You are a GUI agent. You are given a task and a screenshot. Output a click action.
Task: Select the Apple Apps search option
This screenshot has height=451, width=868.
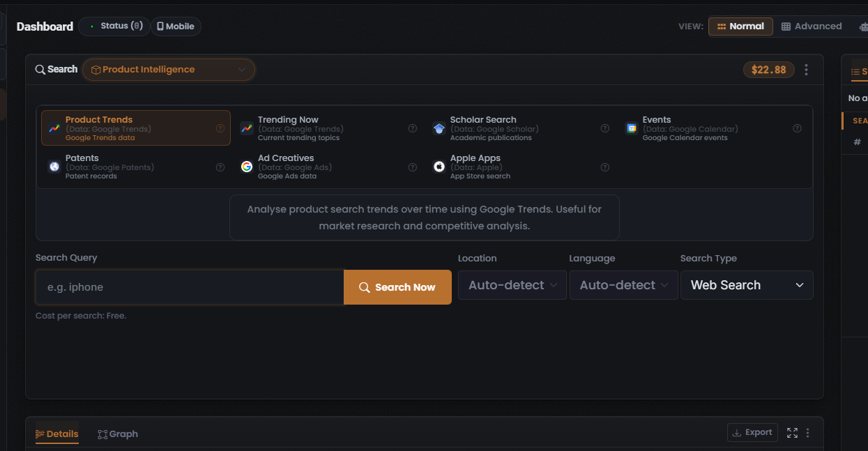click(521, 167)
